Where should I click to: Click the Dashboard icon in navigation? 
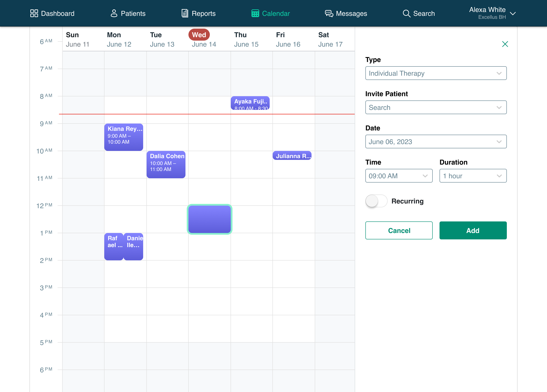[x=34, y=13]
